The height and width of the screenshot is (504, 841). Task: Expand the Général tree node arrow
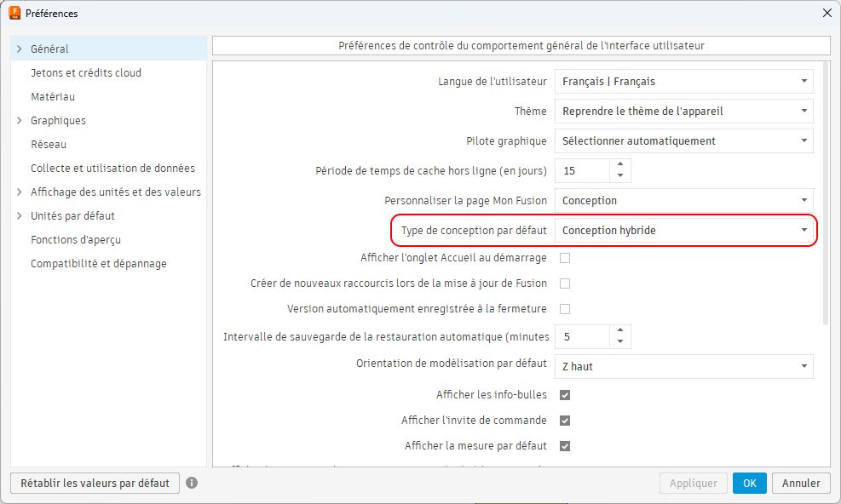(x=20, y=49)
